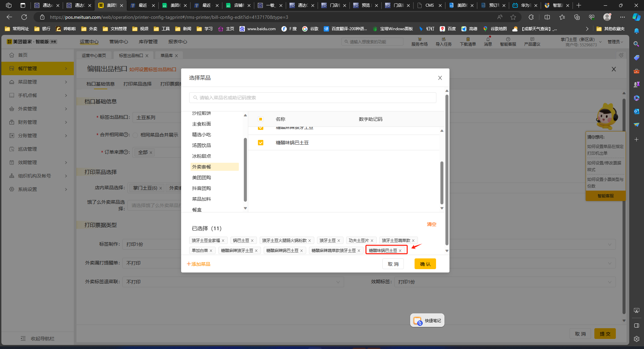Expand 菜品管理 sidebar section
Viewport: 644px width, 349px height.
tap(38, 82)
